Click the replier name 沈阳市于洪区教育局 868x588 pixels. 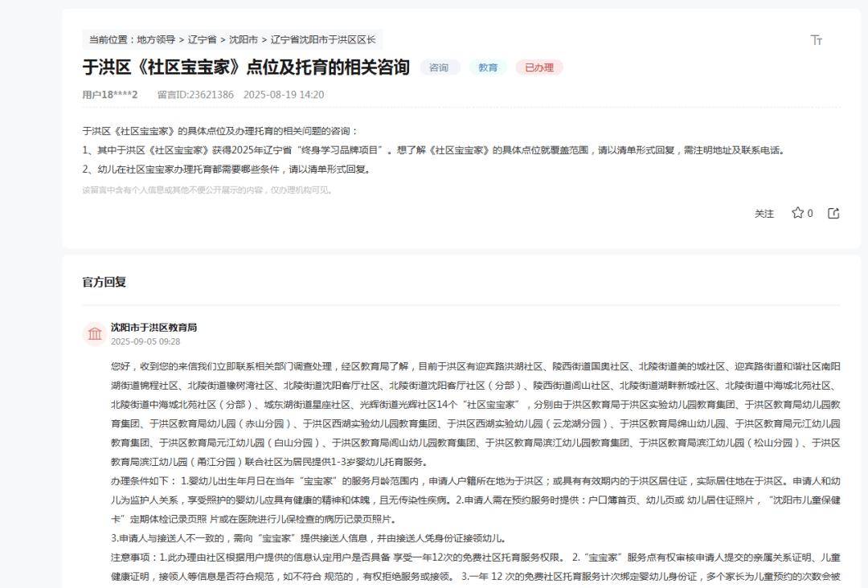click(x=154, y=327)
